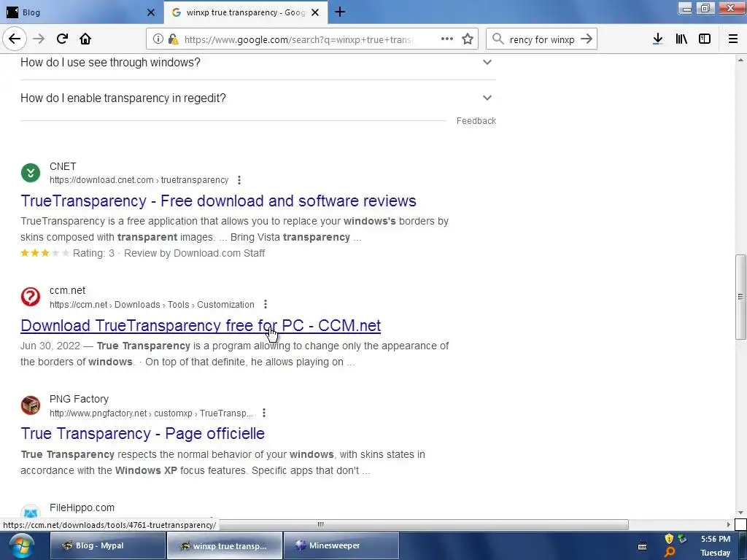Open page actions three-dot menu

coord(447,39)
